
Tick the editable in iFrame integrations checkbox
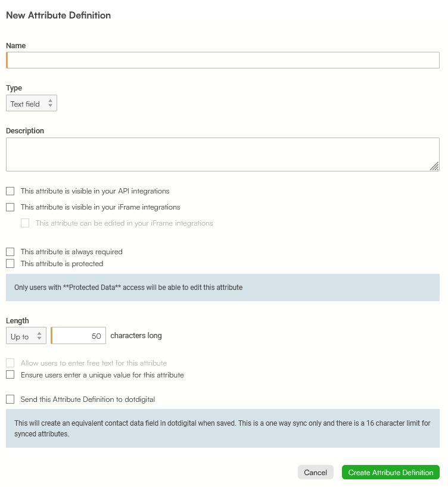pos(25,223)
